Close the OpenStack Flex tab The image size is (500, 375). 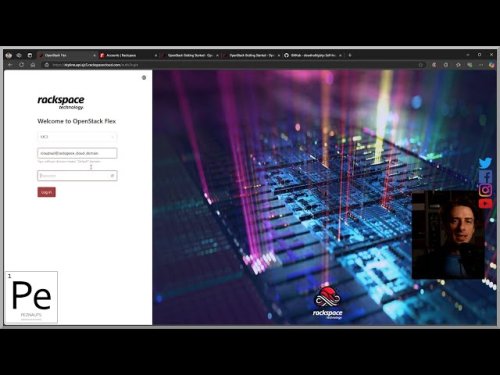click(94, 55)
